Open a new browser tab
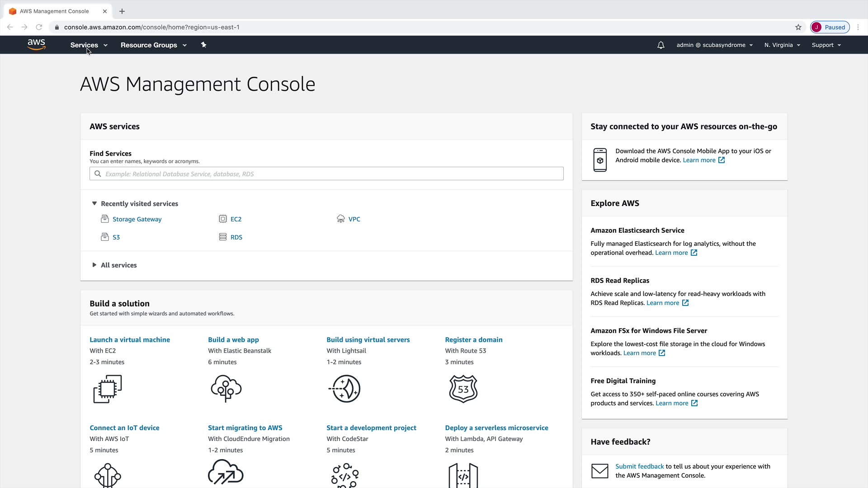Viewport: 868px width, 488px height. coord(122,11)
